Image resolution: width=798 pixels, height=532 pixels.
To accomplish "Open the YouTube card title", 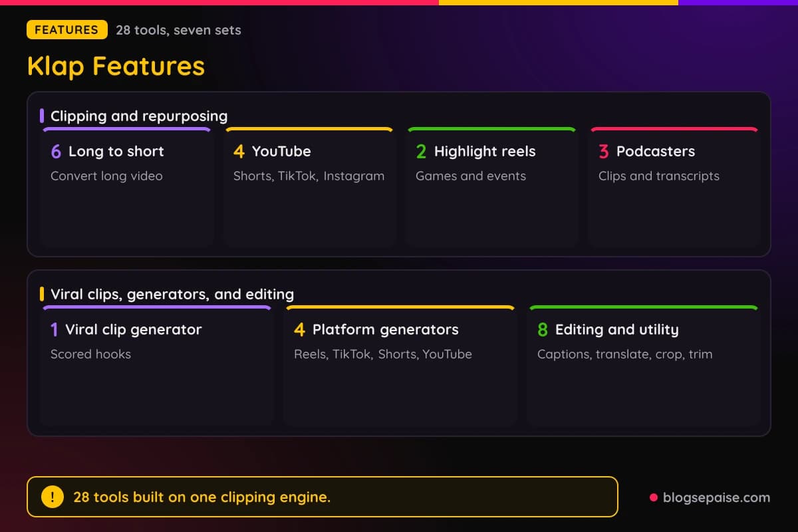I will (281, 151).
